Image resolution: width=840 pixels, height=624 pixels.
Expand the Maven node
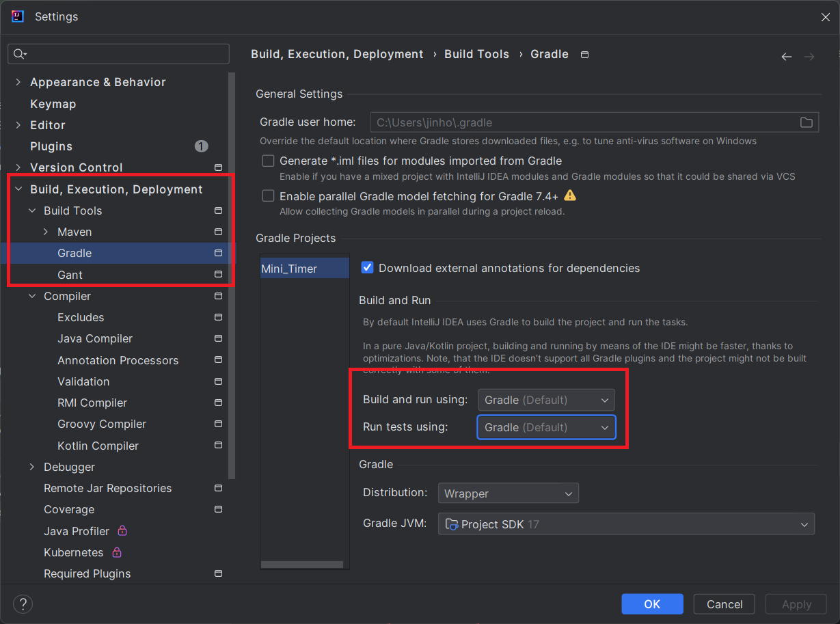pyautogui.click(x=46, y=232)
